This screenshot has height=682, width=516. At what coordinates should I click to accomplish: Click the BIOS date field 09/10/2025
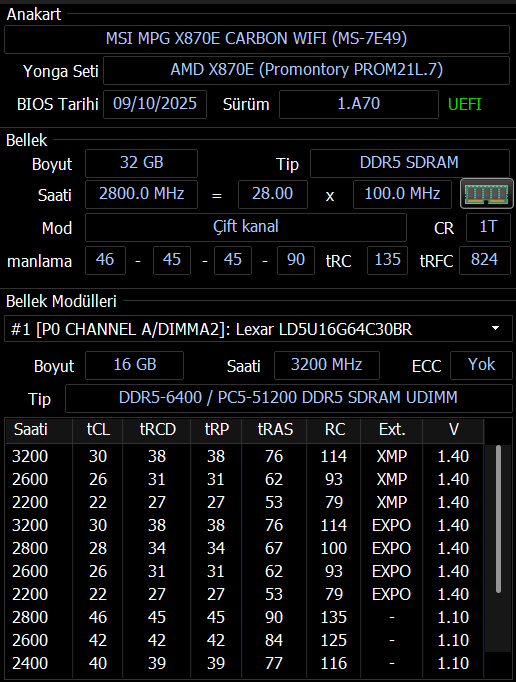(x=155, y=104)
